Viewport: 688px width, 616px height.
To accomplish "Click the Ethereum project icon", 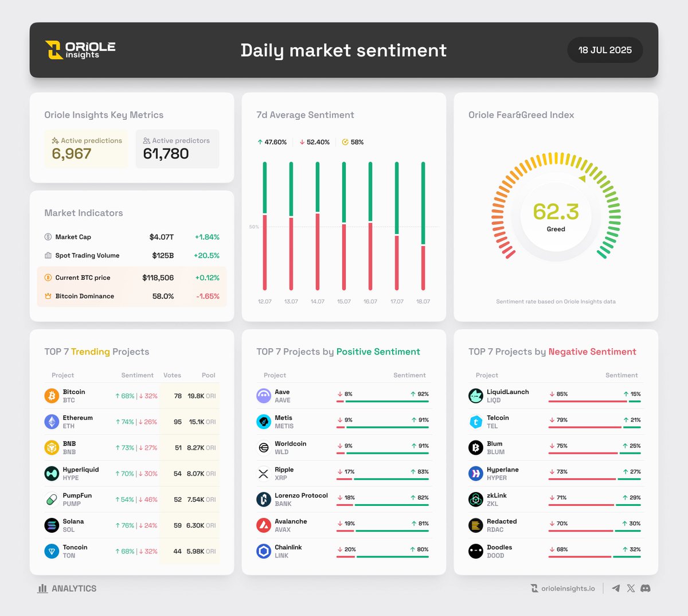I will 52,422.
